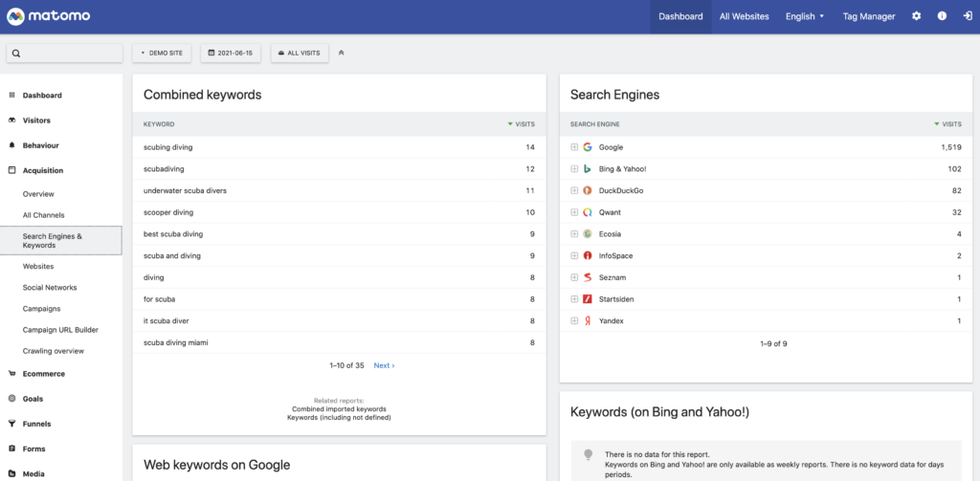Open the ALL VISITS segment selector
980x481 pixels.
click(x=300, y=54)
